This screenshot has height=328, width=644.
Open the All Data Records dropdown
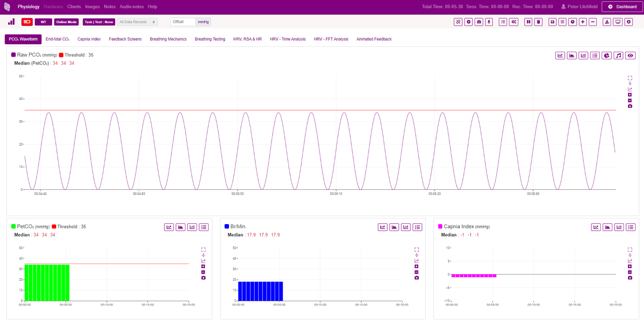pyautogui.click(x=137, y=22)
